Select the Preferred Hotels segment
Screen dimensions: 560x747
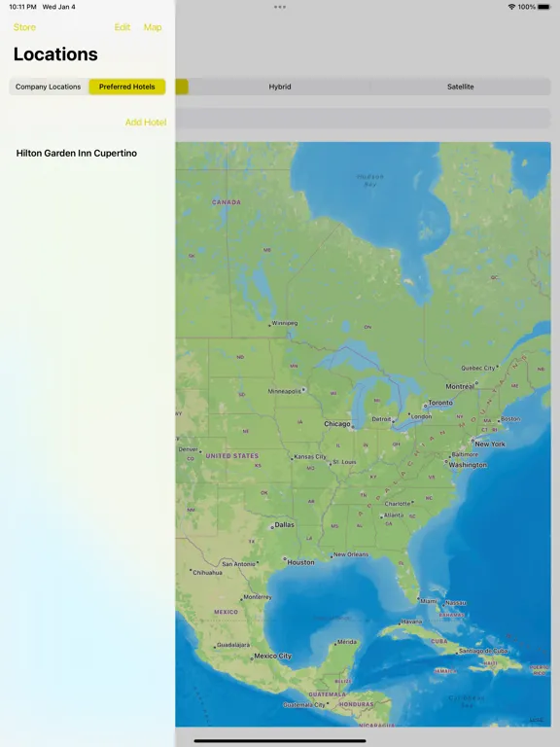point(126,87)
